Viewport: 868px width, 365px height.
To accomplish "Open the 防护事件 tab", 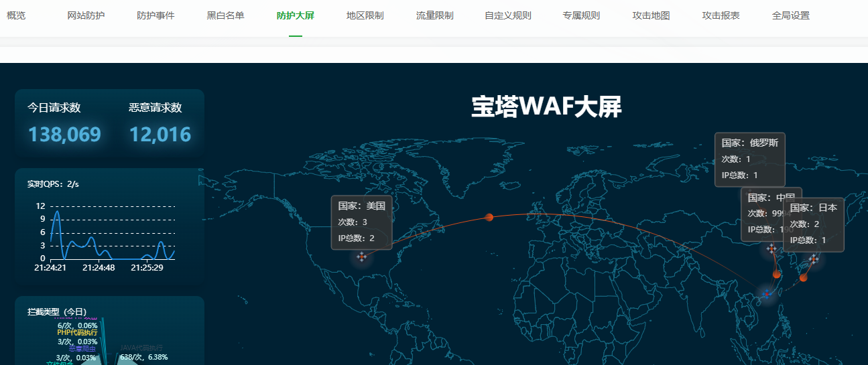I will [x=156, y=15].
